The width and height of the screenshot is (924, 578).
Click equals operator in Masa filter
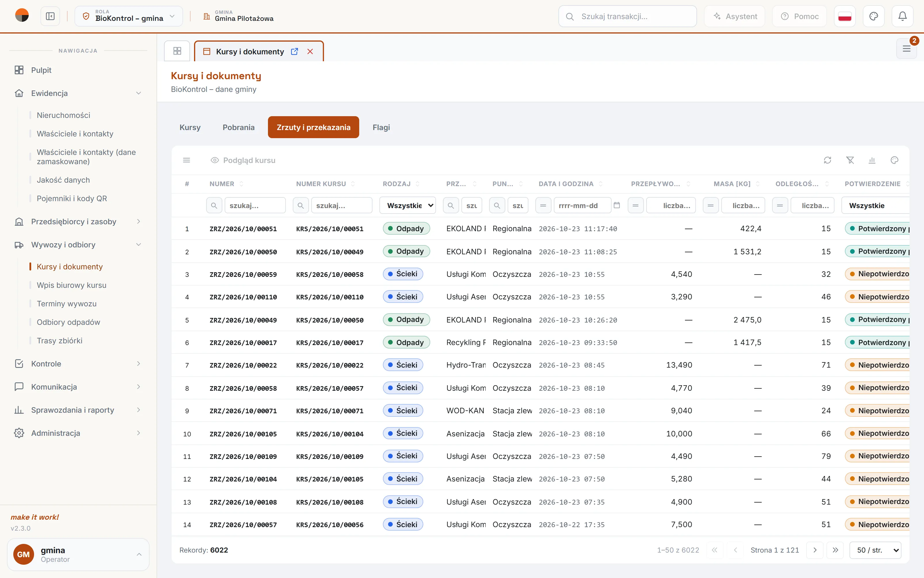(x=711, y=205)
